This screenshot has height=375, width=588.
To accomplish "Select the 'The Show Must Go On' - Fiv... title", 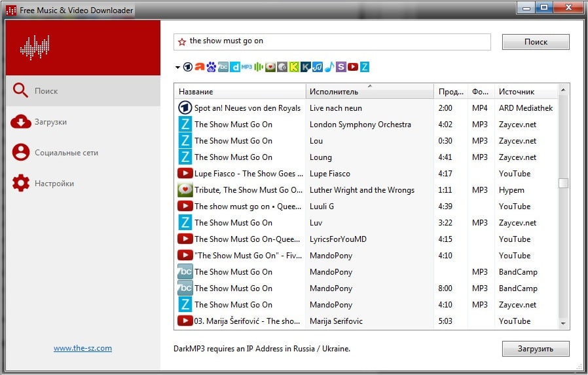I will pyautogui.click(x=248, y=256).
